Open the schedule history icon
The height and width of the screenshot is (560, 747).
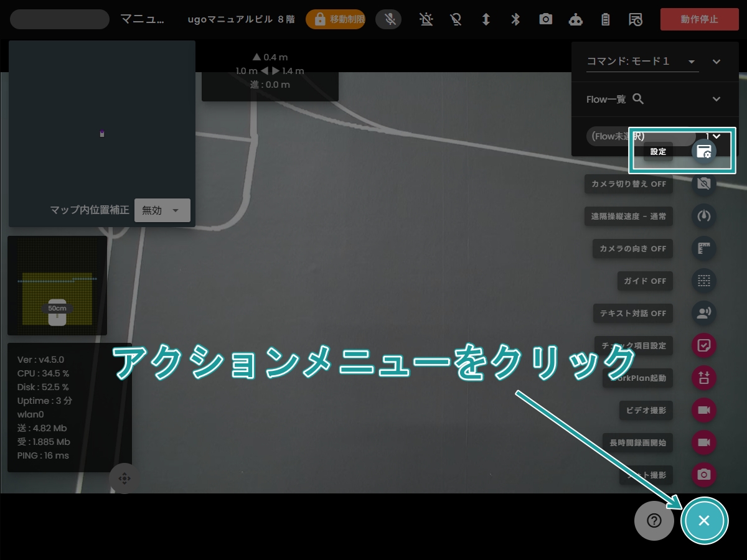coord(636,19)
